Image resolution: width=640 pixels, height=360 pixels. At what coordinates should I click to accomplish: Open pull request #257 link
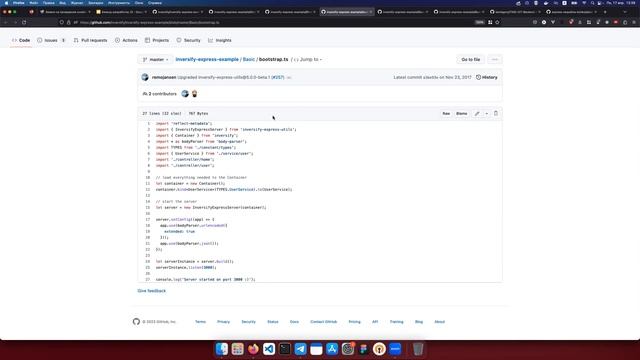point(278,77)
